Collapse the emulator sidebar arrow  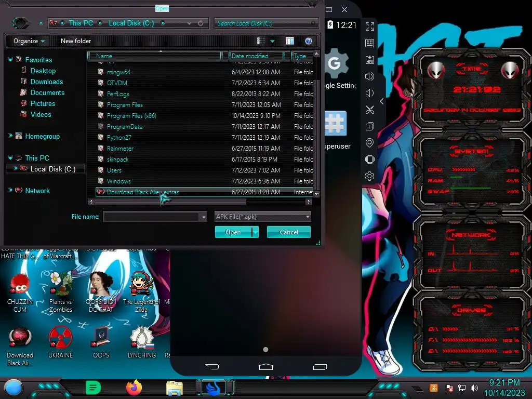(382, 101)
